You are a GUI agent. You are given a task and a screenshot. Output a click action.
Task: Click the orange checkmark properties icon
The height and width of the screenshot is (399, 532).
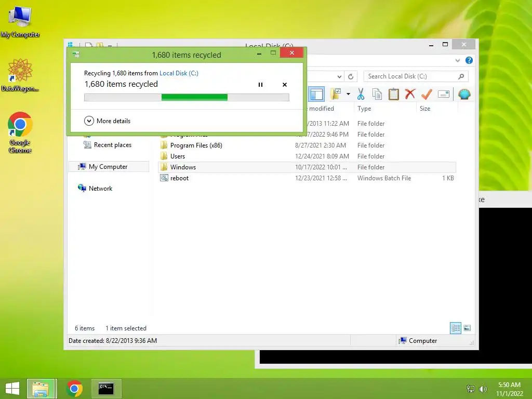[427, 94]
